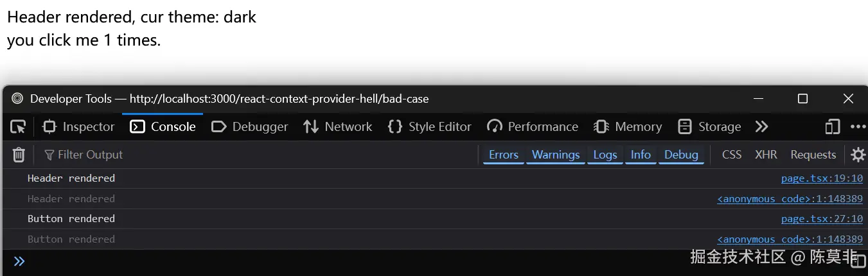Toggle responsive design mode icon
The width and height of the screenshot is (868, 276).
tap(833, 126)
